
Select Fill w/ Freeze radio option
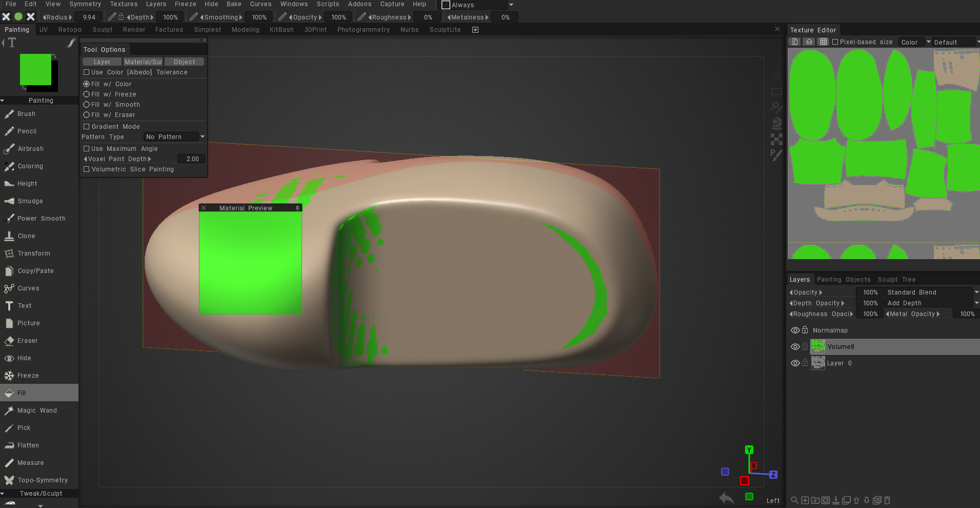coord(87,94)
